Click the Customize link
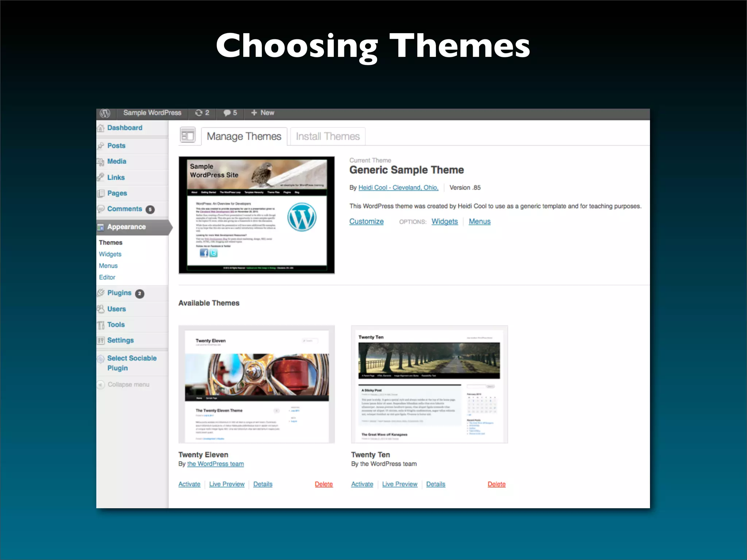Viewport: 747px width, 560px height. pyautogui.click(x=367, y=222)
